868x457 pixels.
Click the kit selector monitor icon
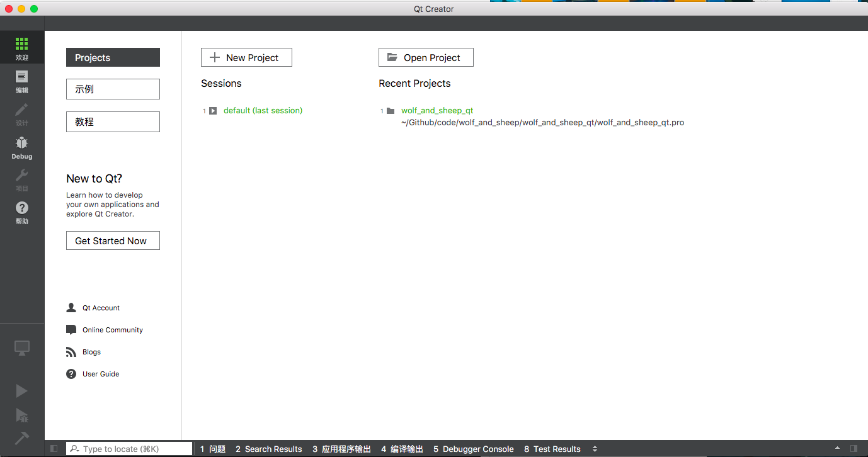[22, 348]
